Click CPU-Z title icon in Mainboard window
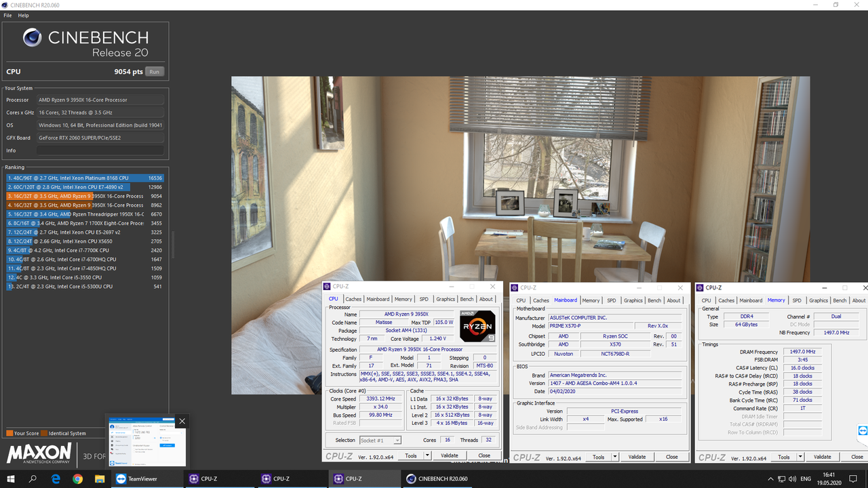 [515, 287]
